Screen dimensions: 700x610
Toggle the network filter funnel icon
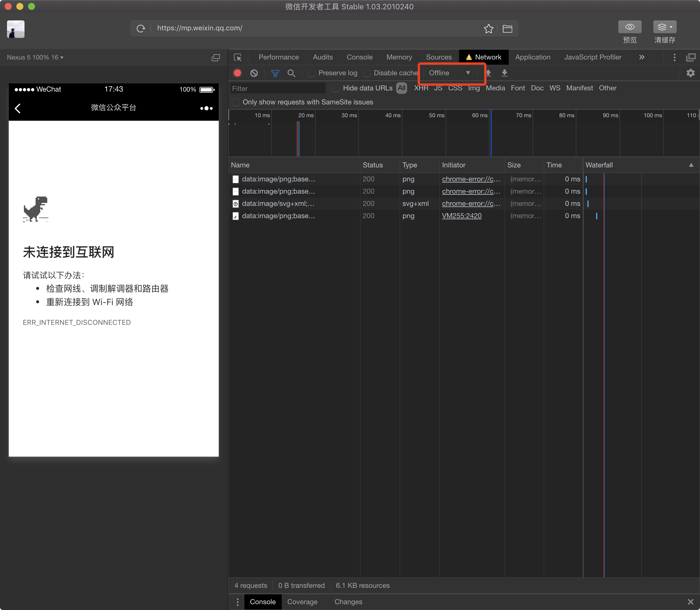coord(275,73)
